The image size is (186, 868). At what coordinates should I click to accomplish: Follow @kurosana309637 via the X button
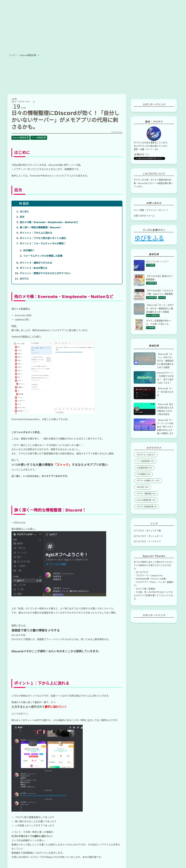pyautogui.click(x=149, y=158)
